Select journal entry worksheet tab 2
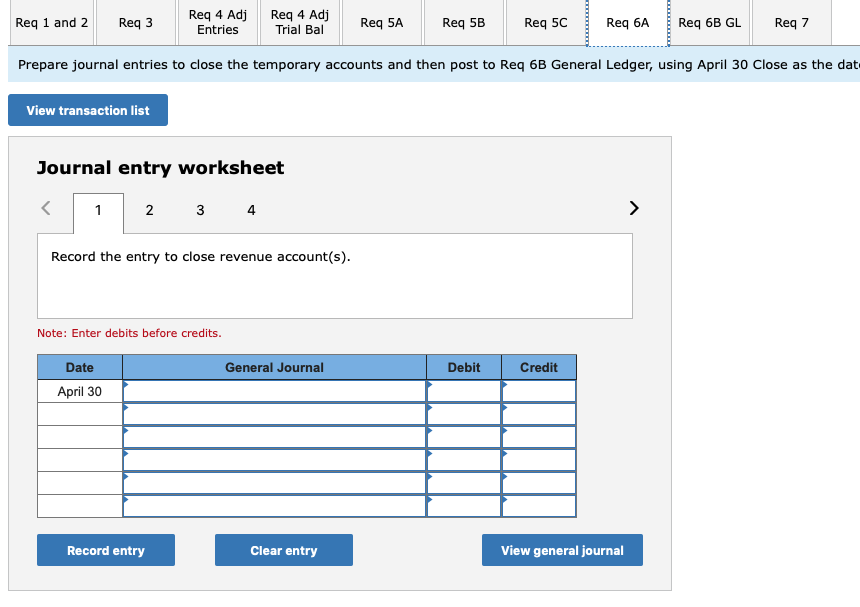This screenshot has height=607, width=860. click(149, 211)
